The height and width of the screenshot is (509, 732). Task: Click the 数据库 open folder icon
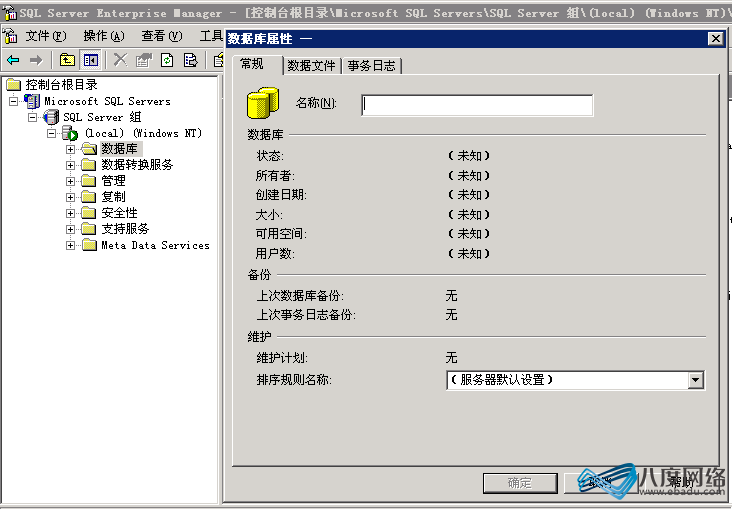pyautogui.click(x=89, y=149)
